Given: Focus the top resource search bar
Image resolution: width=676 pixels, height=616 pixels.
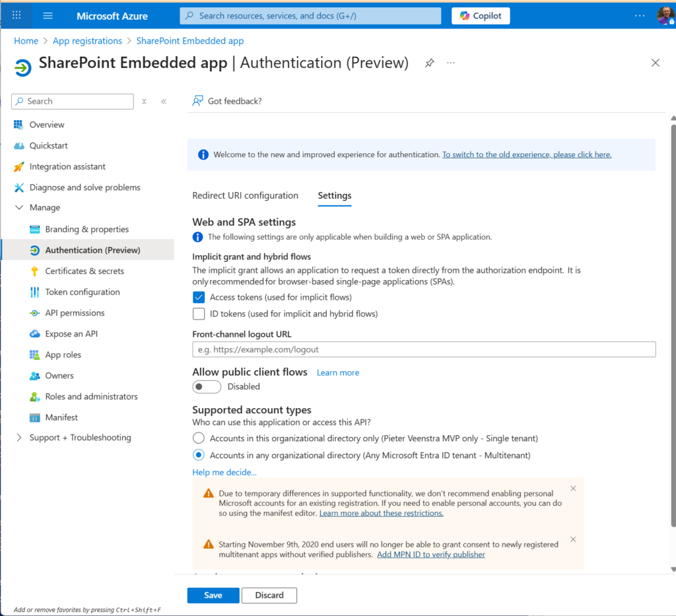Looking at the screenshot, I should [310, 16].
